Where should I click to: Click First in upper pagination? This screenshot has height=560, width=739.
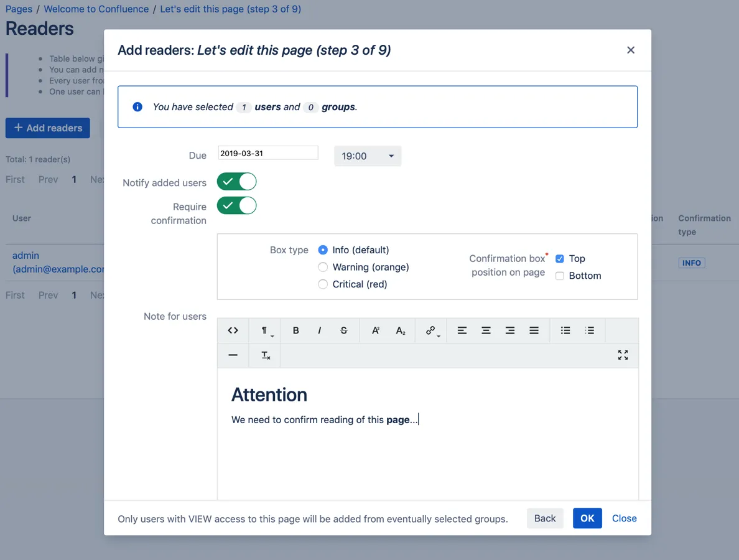tap(15, 180)
